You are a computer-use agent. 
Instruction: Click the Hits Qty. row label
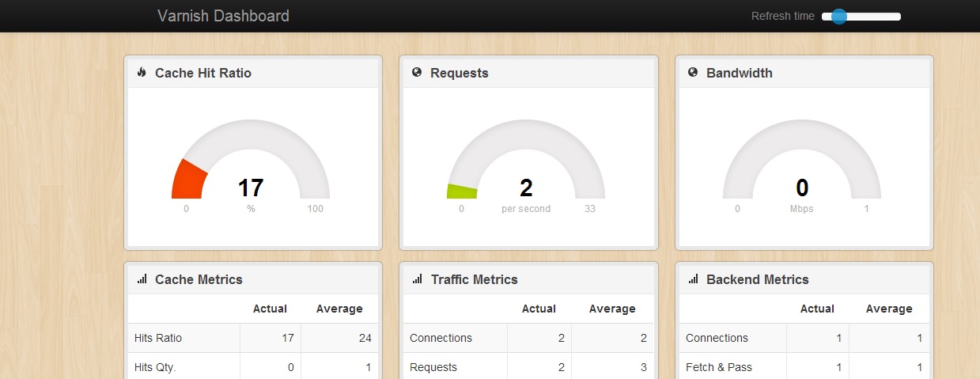pyautogui.click(x=155, y=367)
